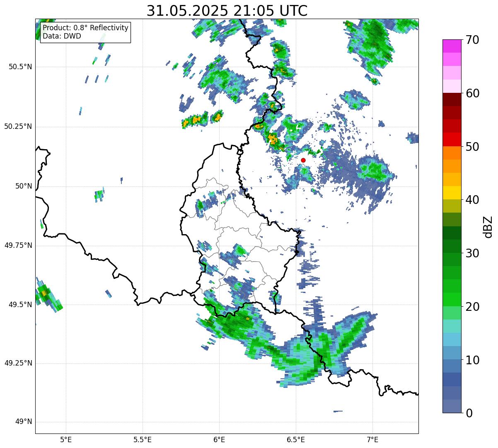Click the 50°N latitude tick label

click(x=24, y=186)
